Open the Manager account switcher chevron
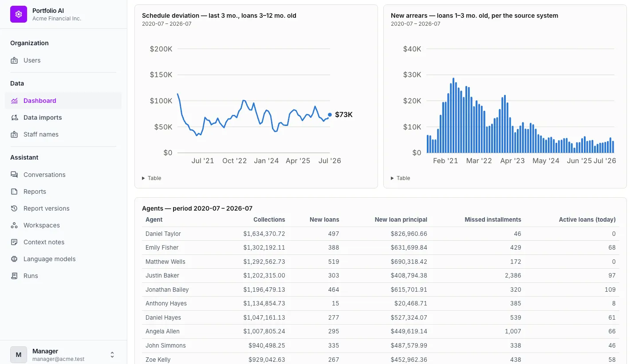This screenshot has width=634, height=364. (x=112, y=355)
